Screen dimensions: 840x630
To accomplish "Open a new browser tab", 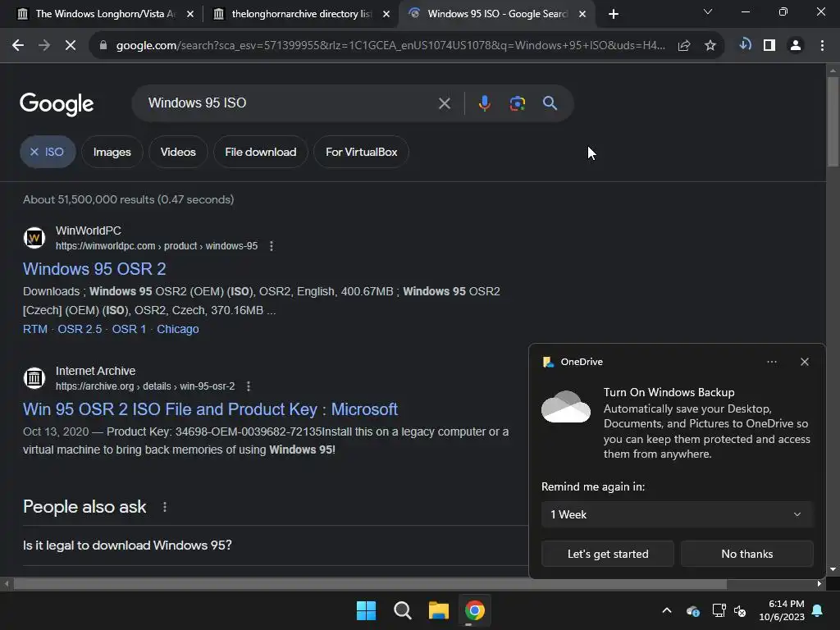I will click(x=614, y=15).
